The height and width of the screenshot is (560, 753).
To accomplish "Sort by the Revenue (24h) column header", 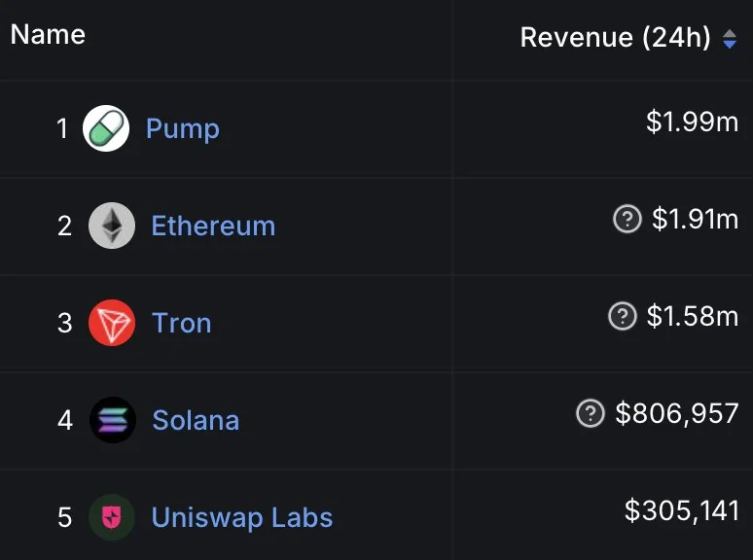I will [x=615, y=37].
